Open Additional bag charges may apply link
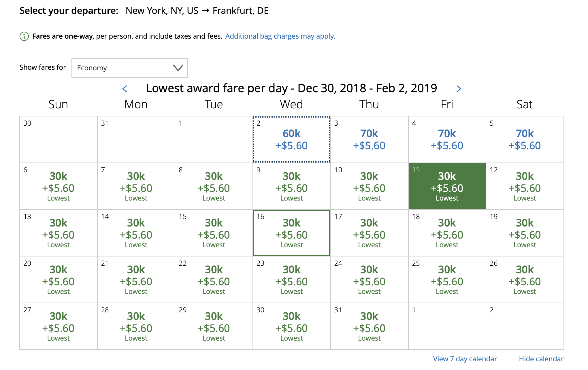Viewport: 588px width, 370px height. click(x=280, y=36)
